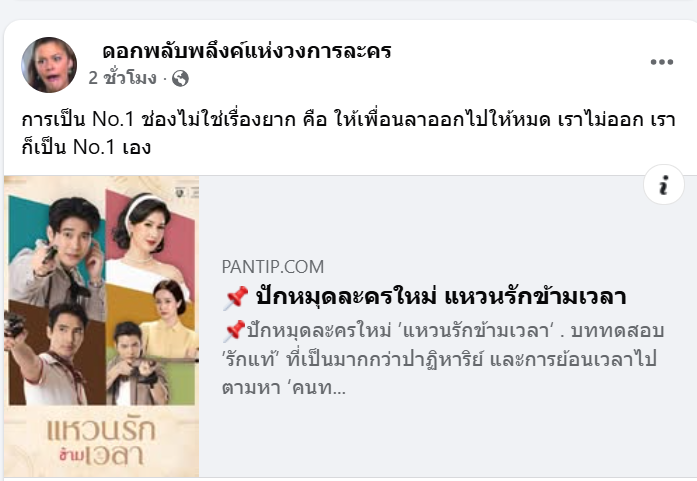Click the 'i' info icon on link preview
This screenshot has width=697, height=481.
coord(664,184)
